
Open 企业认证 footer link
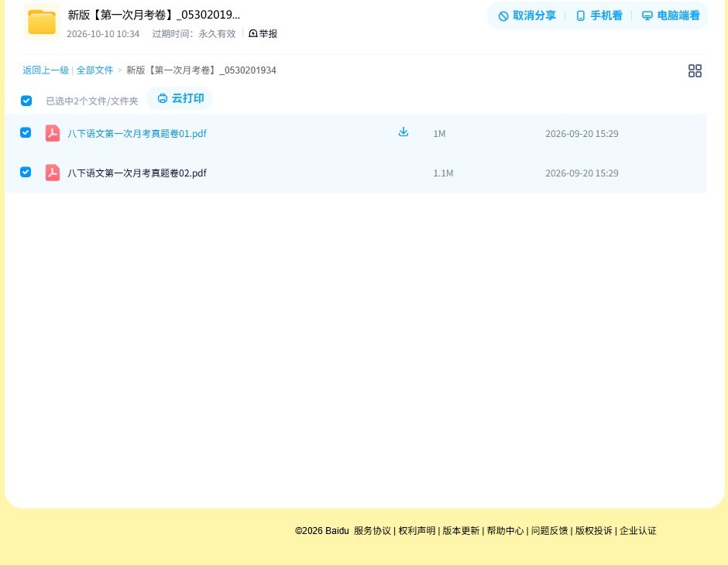point(638,531)
